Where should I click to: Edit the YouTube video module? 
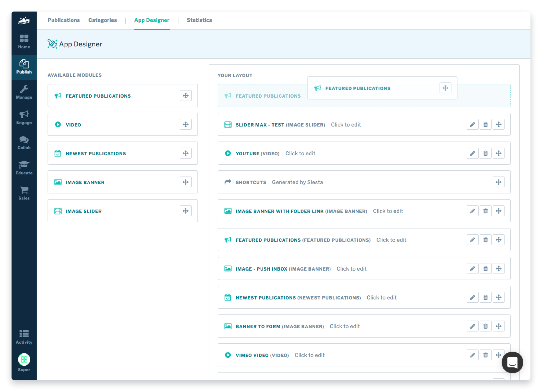coord(473,153)
